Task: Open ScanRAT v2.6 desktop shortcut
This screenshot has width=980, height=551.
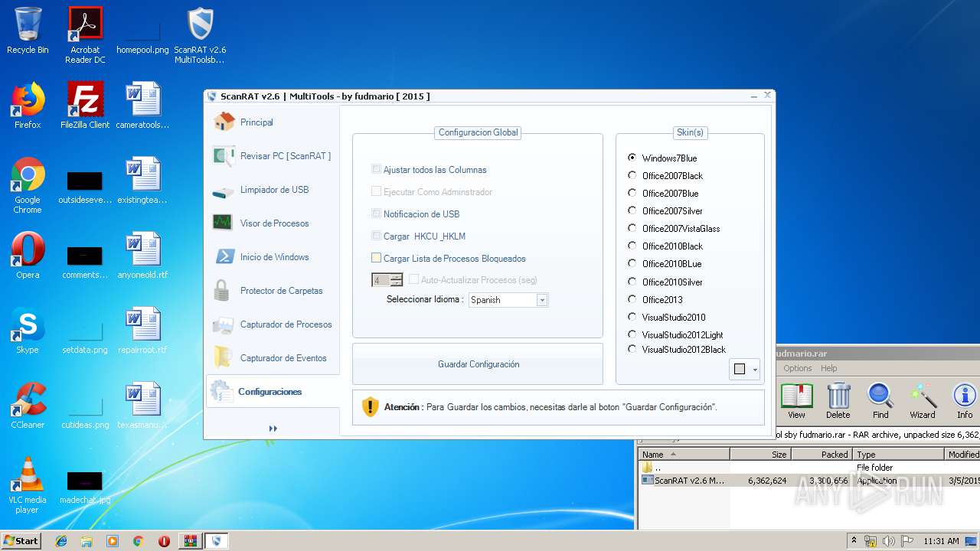Action: point(200,35)
